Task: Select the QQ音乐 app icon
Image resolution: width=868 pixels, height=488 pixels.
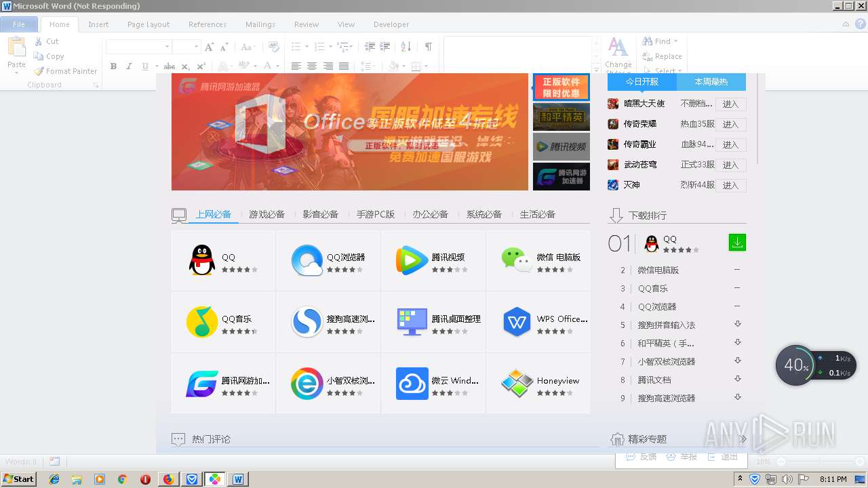Action: pyautogui.click(x=202, y=322)
